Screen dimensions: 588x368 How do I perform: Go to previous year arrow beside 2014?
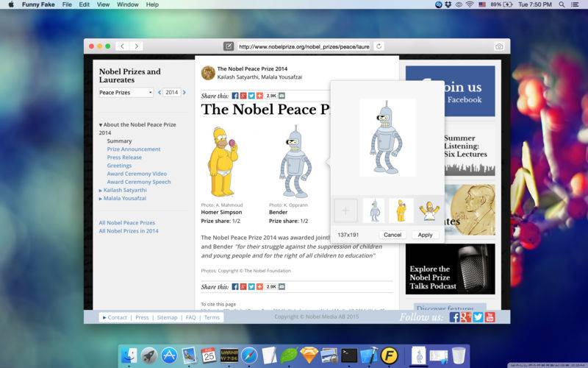[159, 92]
